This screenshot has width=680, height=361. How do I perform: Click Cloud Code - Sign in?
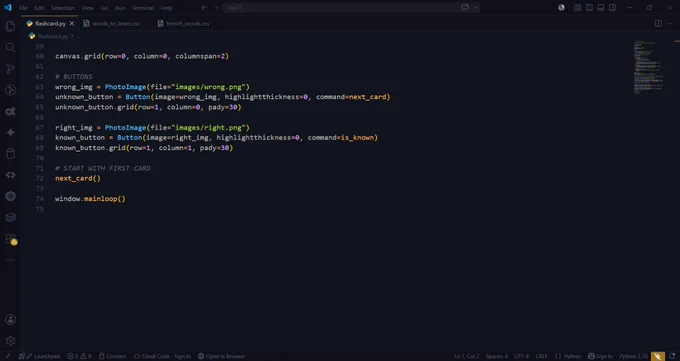(162, 356)
